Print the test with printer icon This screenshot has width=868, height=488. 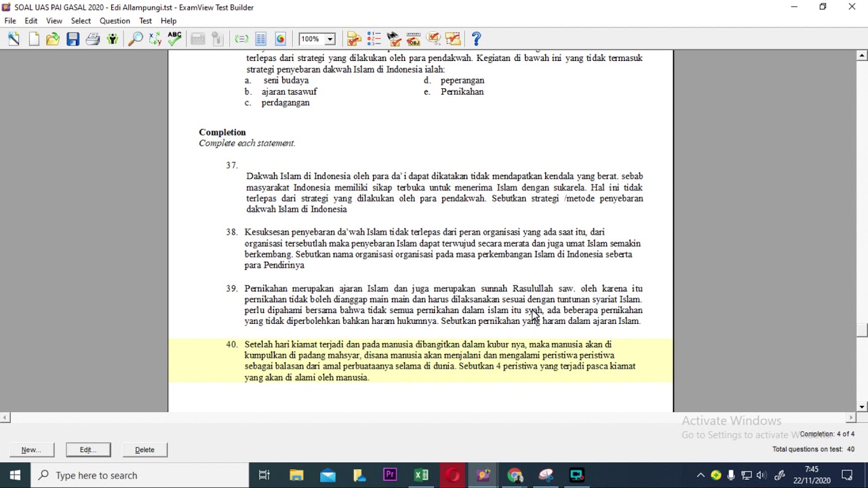coord(92,39)
